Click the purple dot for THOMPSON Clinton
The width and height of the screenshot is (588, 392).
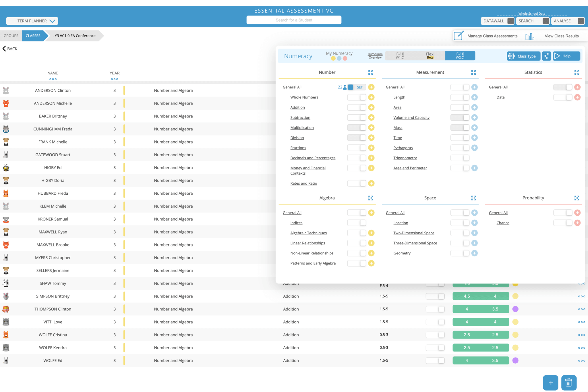pyautogui.click(x=515, y=309)
